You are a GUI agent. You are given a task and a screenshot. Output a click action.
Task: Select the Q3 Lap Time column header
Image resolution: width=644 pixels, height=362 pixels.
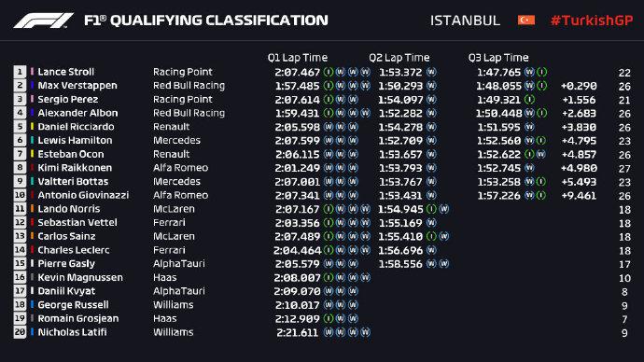[x=498, y=58]
